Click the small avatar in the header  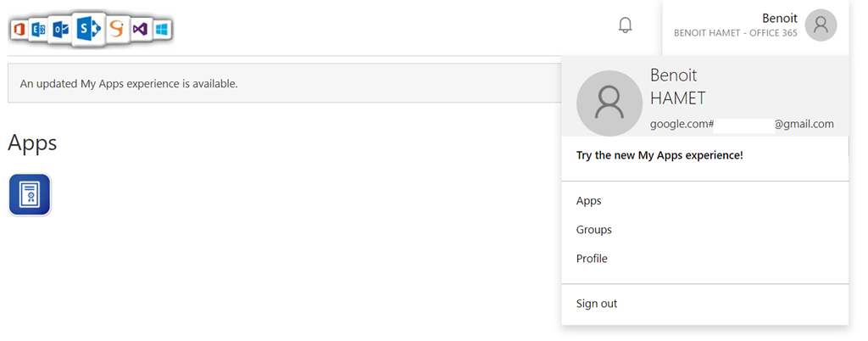821,25
